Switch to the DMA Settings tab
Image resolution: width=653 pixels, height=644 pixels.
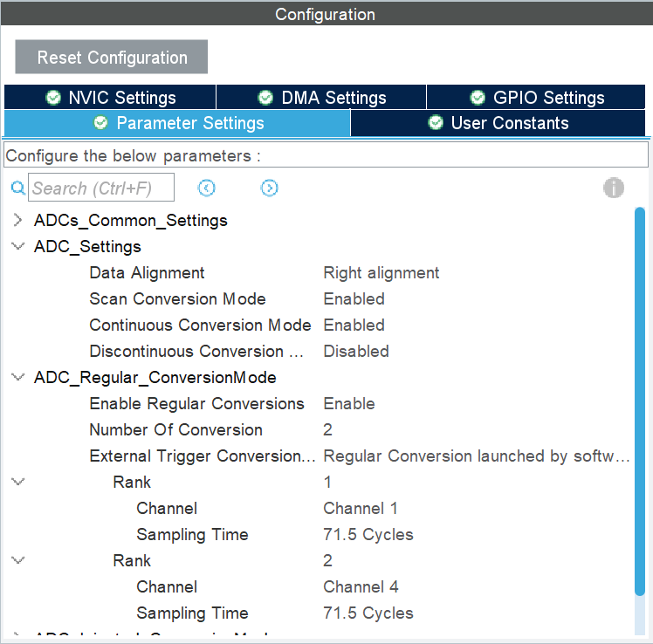[x=321, y=98]
